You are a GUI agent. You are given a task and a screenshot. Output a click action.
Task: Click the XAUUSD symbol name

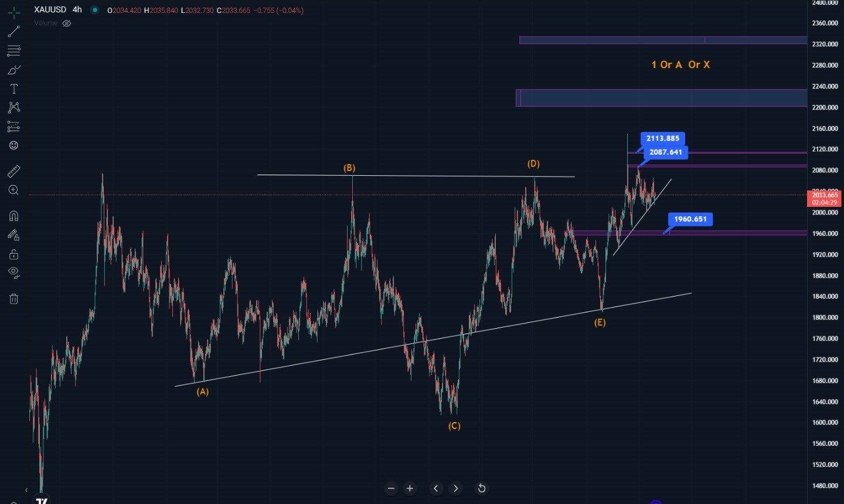coord(50,9)
